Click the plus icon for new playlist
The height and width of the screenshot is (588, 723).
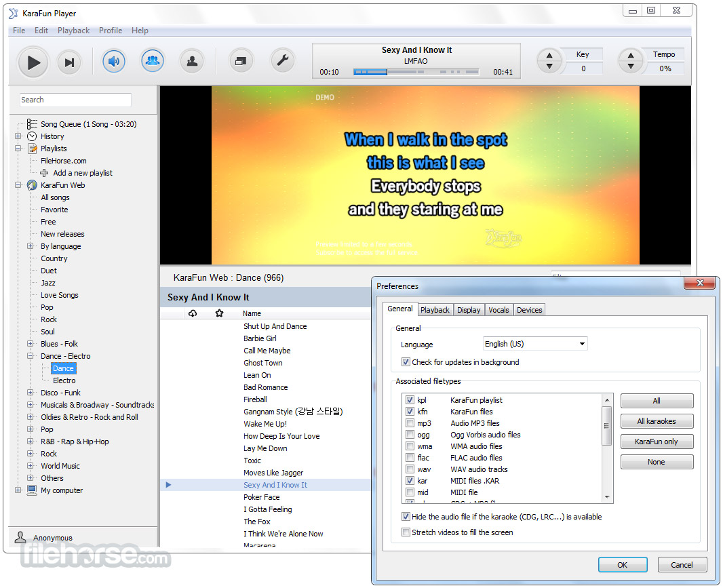[44, 173]
